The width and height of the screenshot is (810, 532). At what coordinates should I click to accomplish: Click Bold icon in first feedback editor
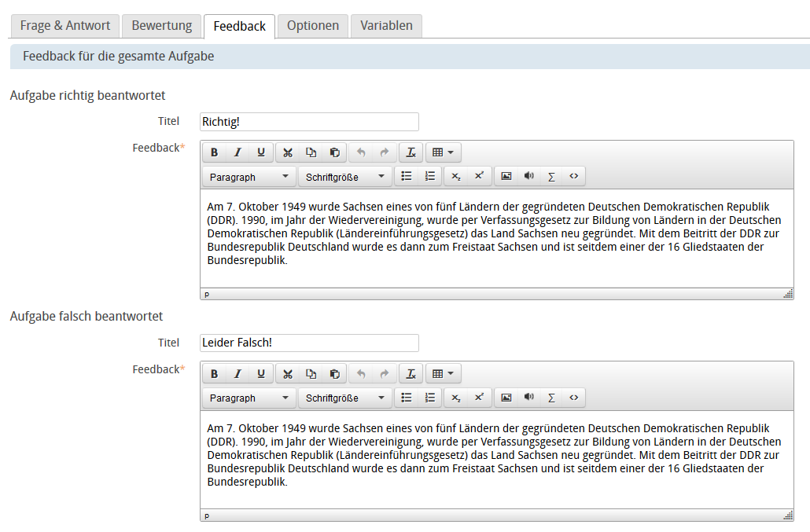tap(214, 152)
